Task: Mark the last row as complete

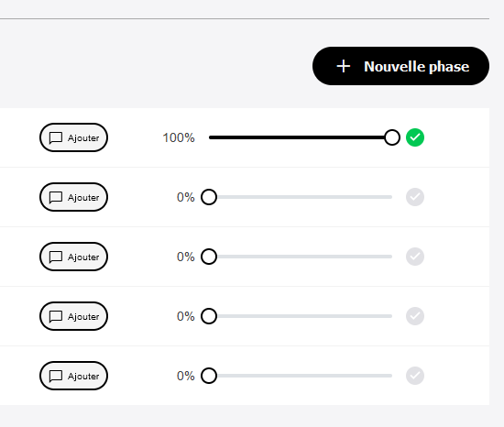Action: (415, 376)
